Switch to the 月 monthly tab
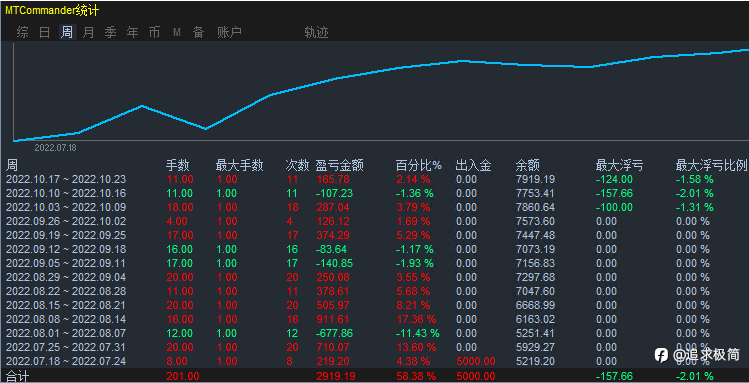 88,32
